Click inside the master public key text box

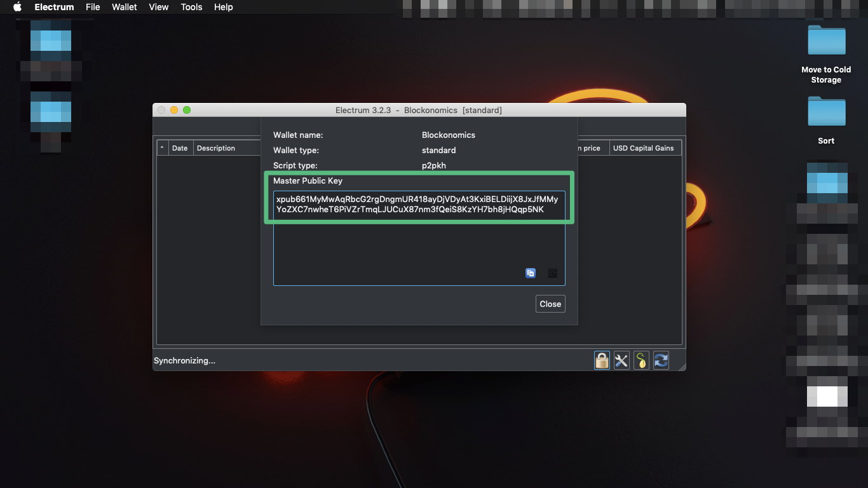419,238
